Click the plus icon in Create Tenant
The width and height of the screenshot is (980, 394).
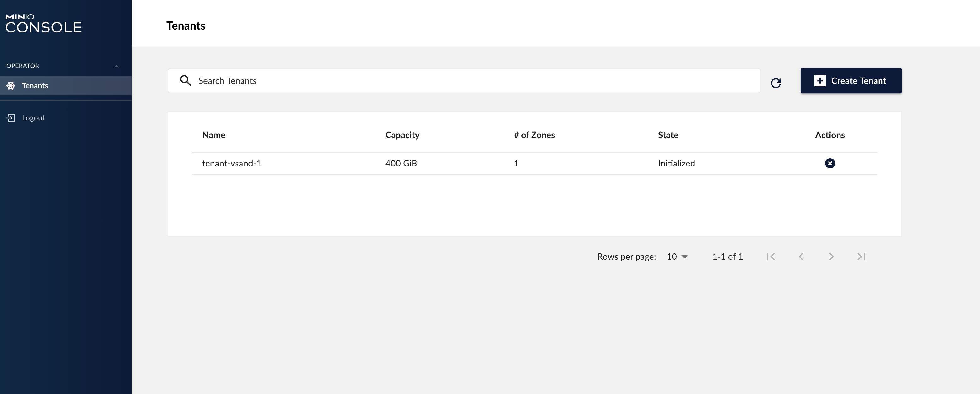(x=819, y=81)
